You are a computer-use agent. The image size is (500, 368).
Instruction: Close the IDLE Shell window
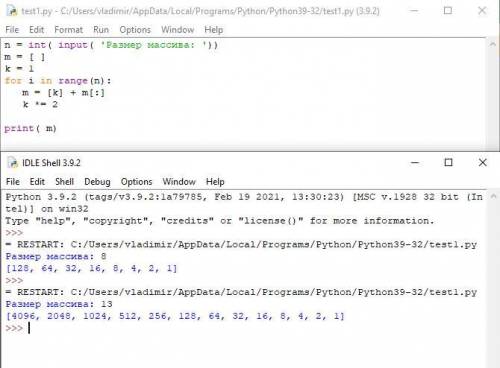click(x=482, y=162)
